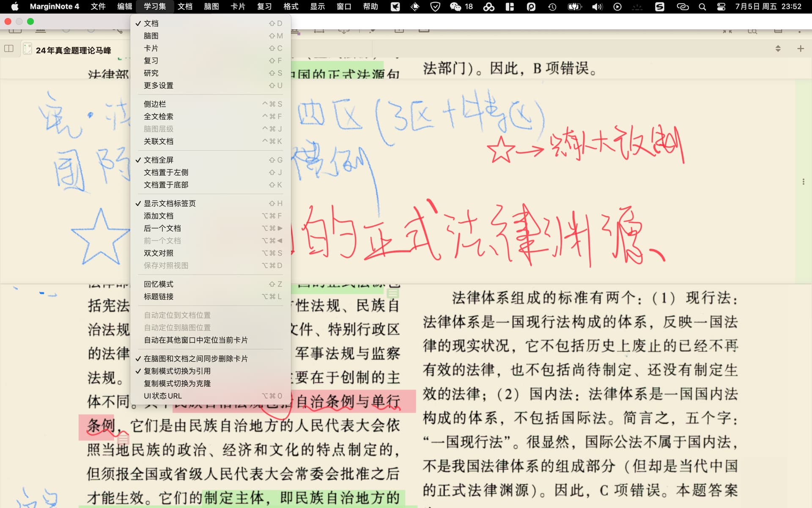Open the 脑图 menu in menu bar
The width and height of the screenshot is (812, 508).
(x=211, y=6)
